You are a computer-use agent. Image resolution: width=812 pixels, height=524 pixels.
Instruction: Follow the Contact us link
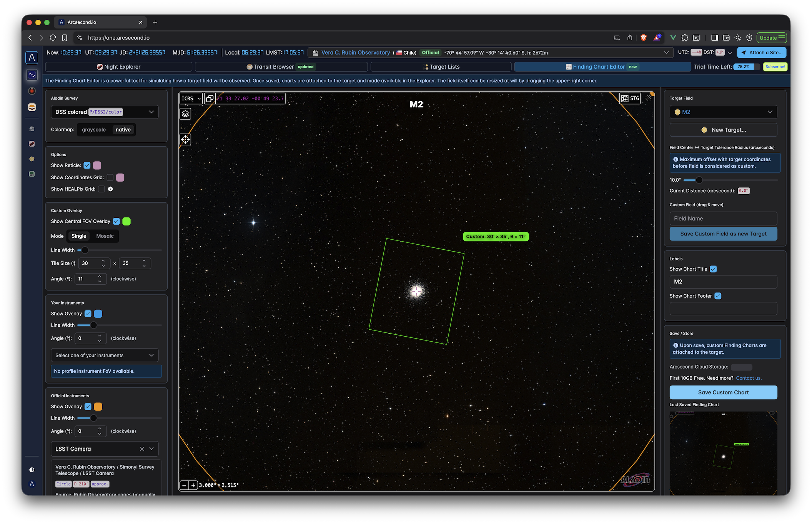749,378
